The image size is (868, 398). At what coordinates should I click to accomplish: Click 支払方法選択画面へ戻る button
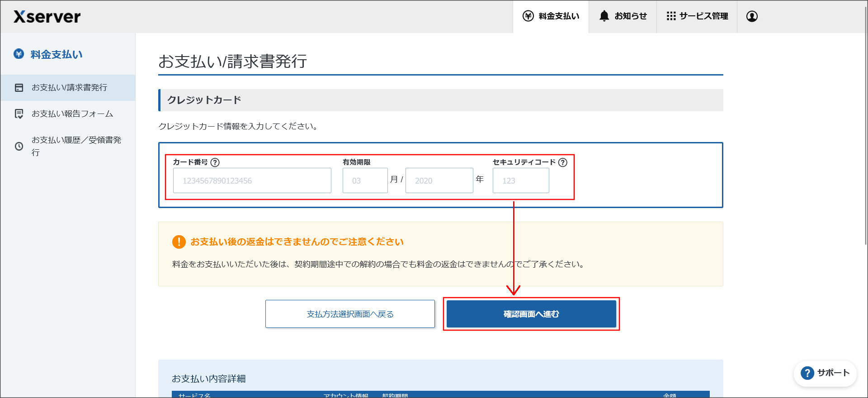350,314
